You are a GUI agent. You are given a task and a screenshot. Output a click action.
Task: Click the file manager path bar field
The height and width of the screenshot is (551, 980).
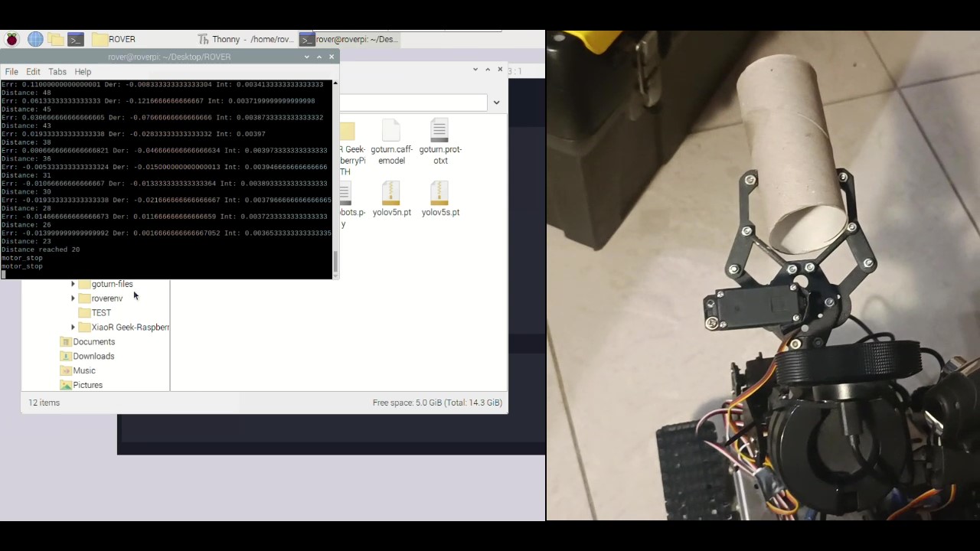[x=413, y=103]
